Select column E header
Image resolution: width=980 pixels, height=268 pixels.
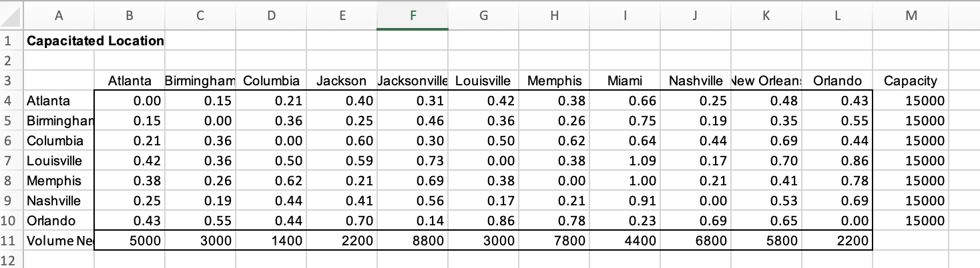point(341,15)
